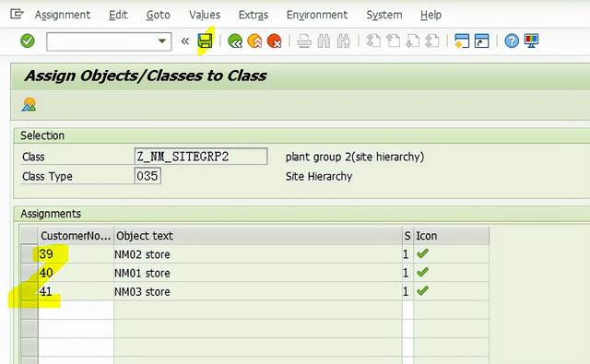
Task: Click the Create New Session icon
Action: pyautogui.click(x=462, y=41)
